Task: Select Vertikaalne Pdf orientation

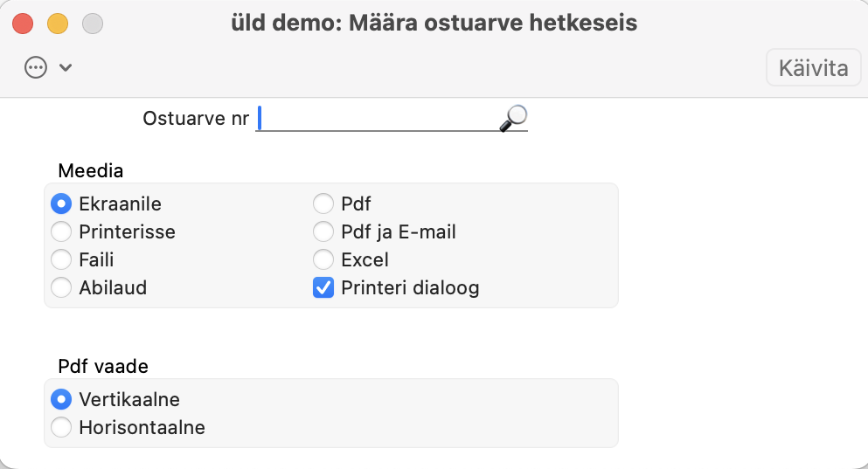Action: 61,400
